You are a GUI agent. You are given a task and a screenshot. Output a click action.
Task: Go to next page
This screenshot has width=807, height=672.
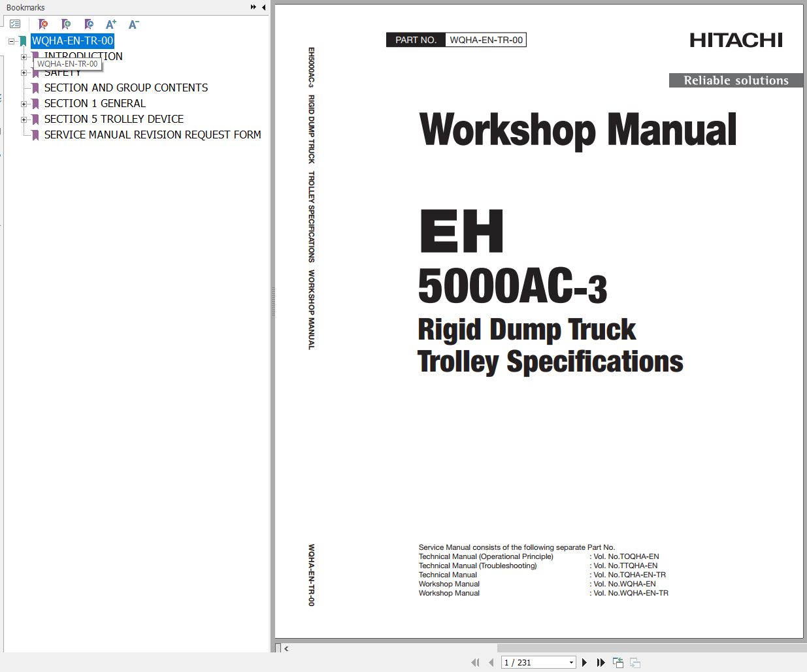point(585,662)
